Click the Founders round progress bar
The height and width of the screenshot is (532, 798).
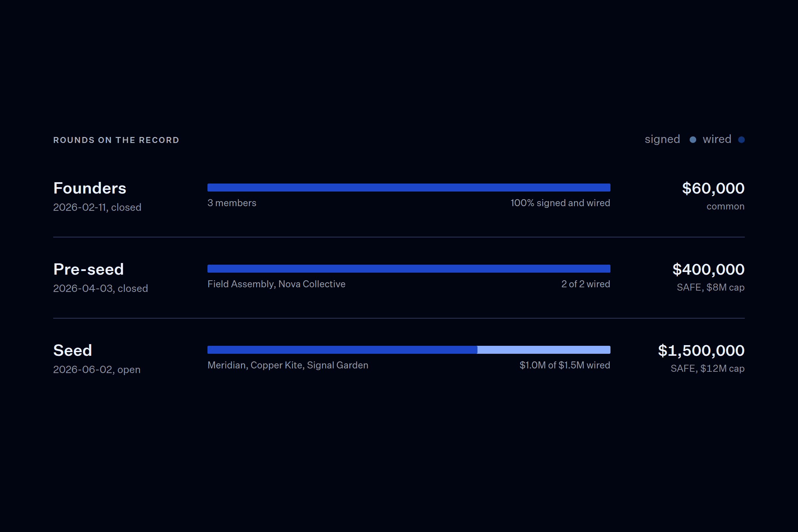pyautogui.click(x=409, y=188)
